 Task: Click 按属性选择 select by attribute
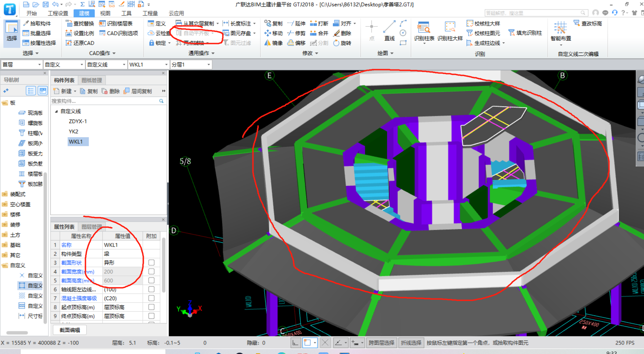click(x=39, y=43)
